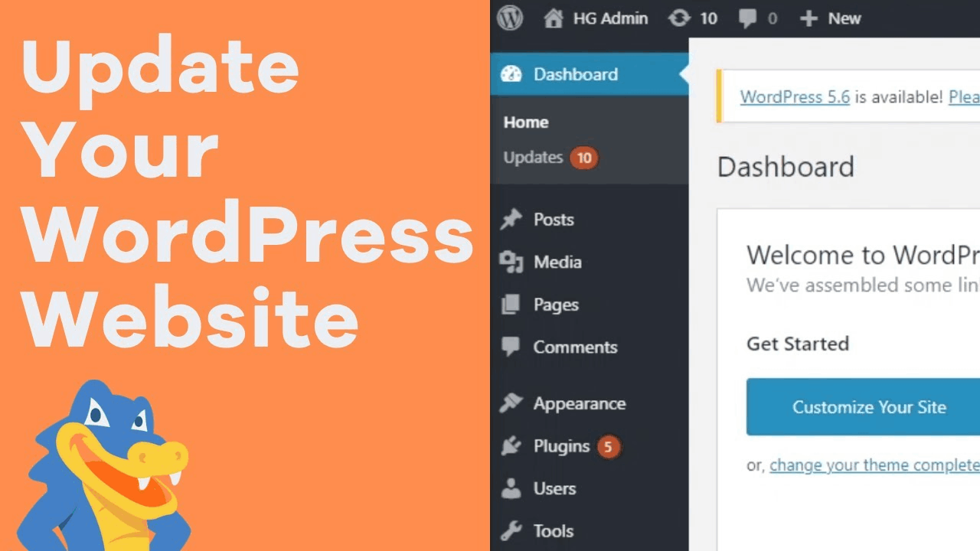
Task: Click the Please update link in notice
Action: coord(964,97)
